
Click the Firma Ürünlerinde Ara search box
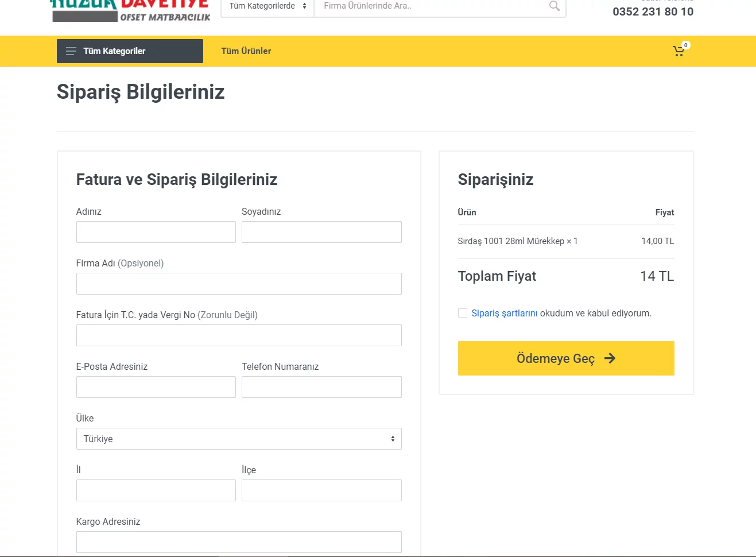pyautogui.click(x=431, y=6)
